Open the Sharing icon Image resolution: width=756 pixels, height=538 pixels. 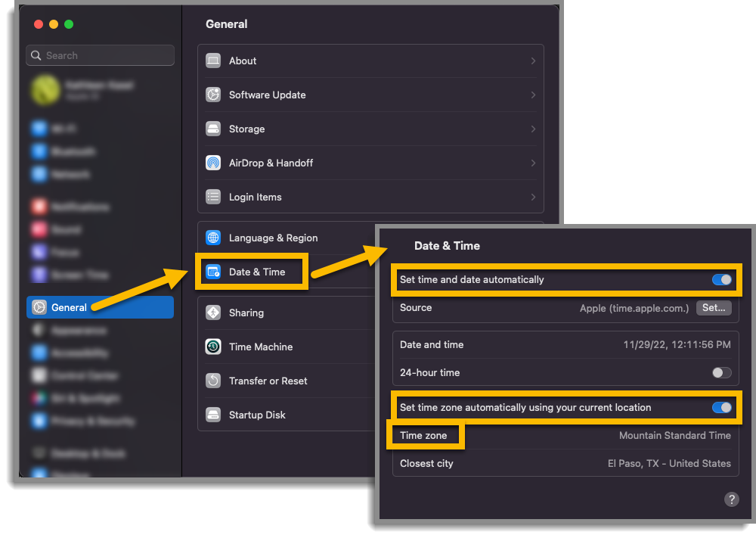point(213,313)
